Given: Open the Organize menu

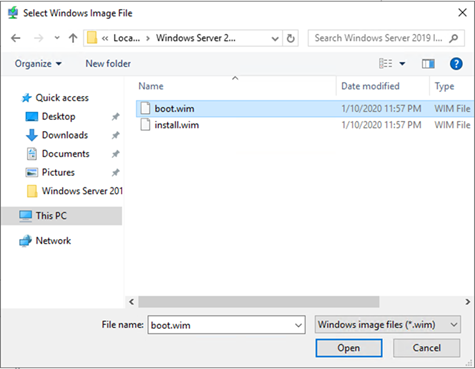Looking at the screenshot, I should (38, 64).
